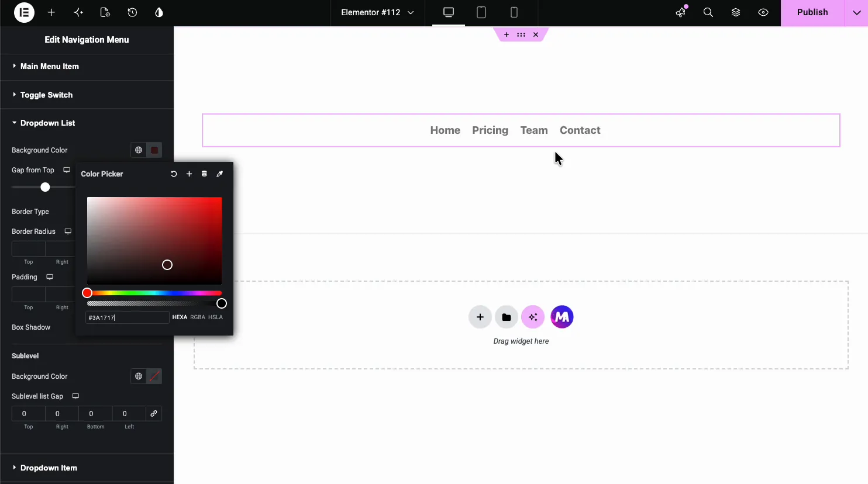Click the Sublevel global color globe icon
868x484 pixels.
(139, 376)
